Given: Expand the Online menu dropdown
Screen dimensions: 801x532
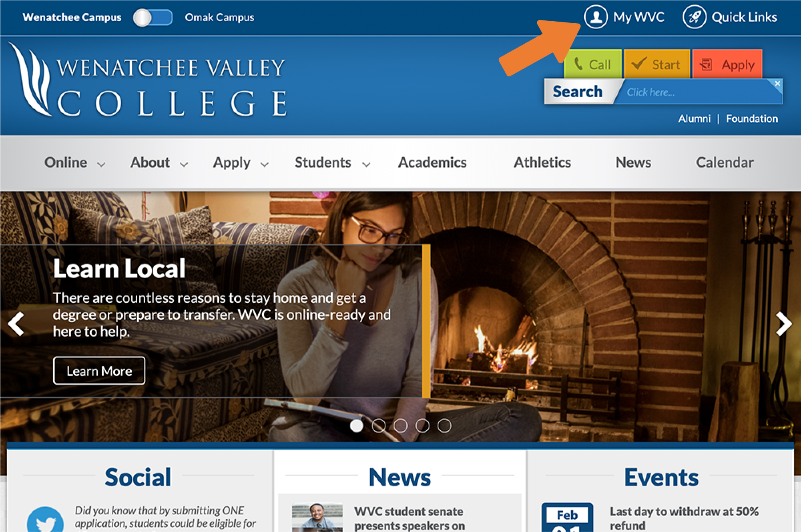Looking at the screenshot, I should pyautogui.click(x=75, y=163).
